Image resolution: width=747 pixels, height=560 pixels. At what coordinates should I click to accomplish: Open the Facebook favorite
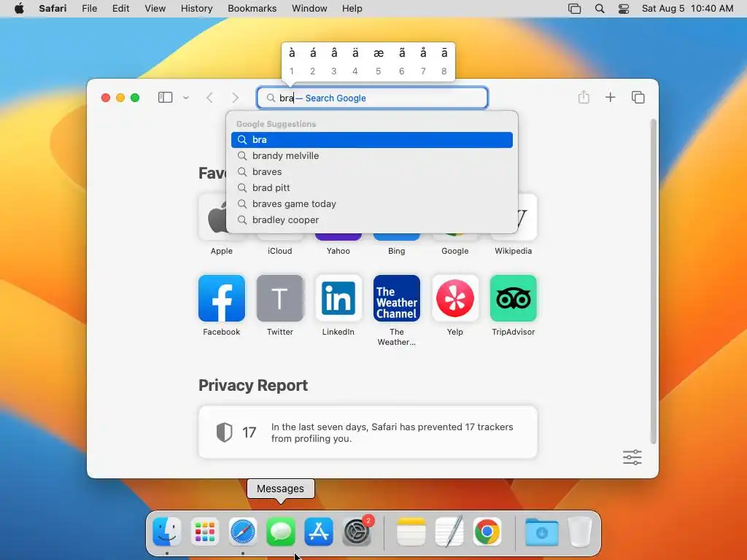(222, 298)
